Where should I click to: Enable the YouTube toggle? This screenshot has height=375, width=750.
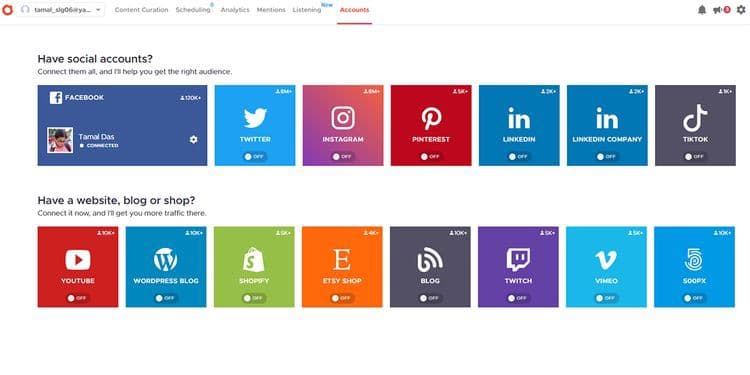77,298
